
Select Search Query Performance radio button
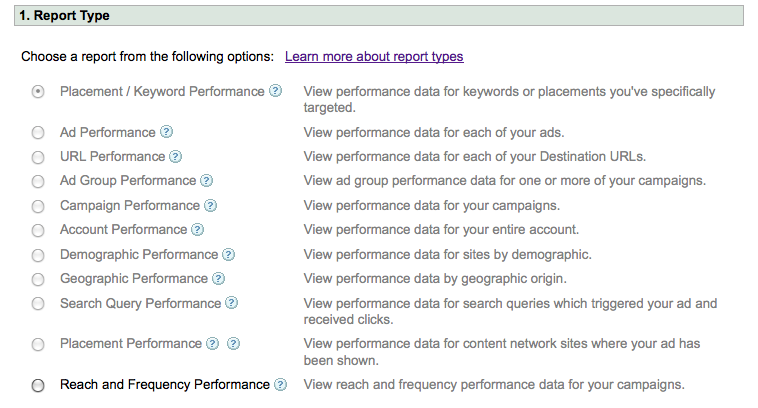38,304
